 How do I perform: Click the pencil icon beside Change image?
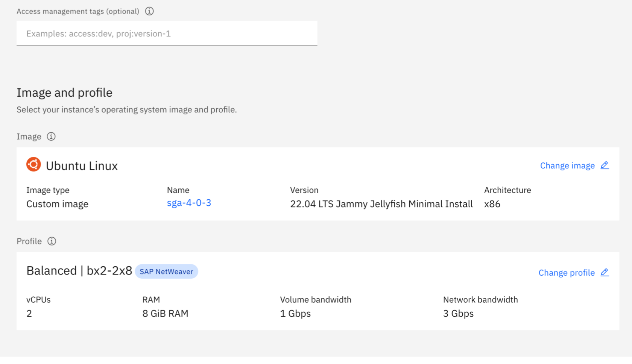pyautogui.click(x=605, y=165)
